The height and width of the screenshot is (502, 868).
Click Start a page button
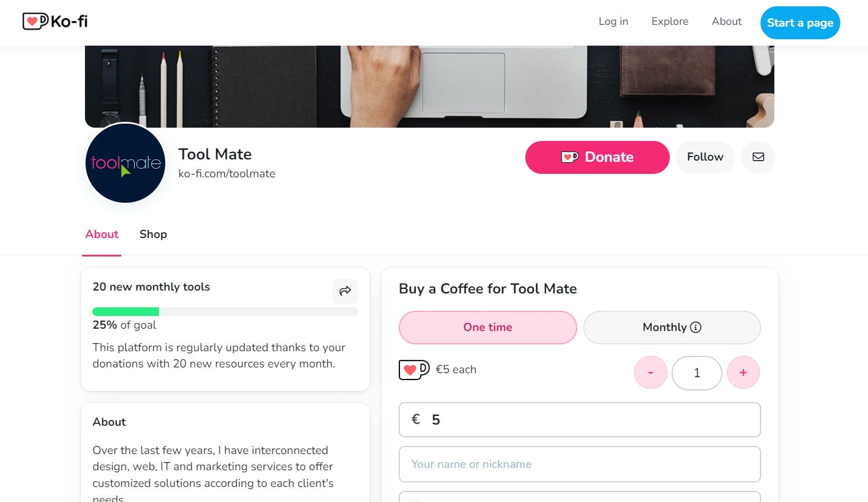pyautogui.click(x=800, y=23)
